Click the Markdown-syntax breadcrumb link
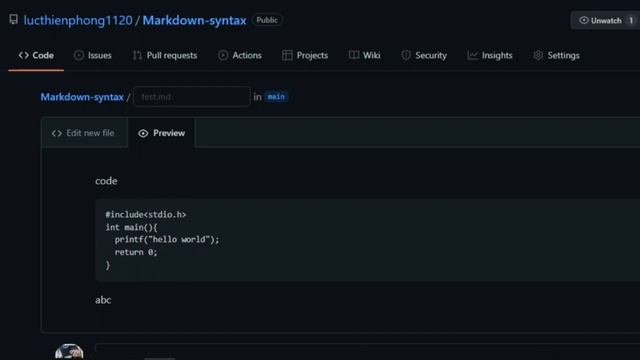The width and height of the screenshot is (640, 360). [x=82, y=97]
